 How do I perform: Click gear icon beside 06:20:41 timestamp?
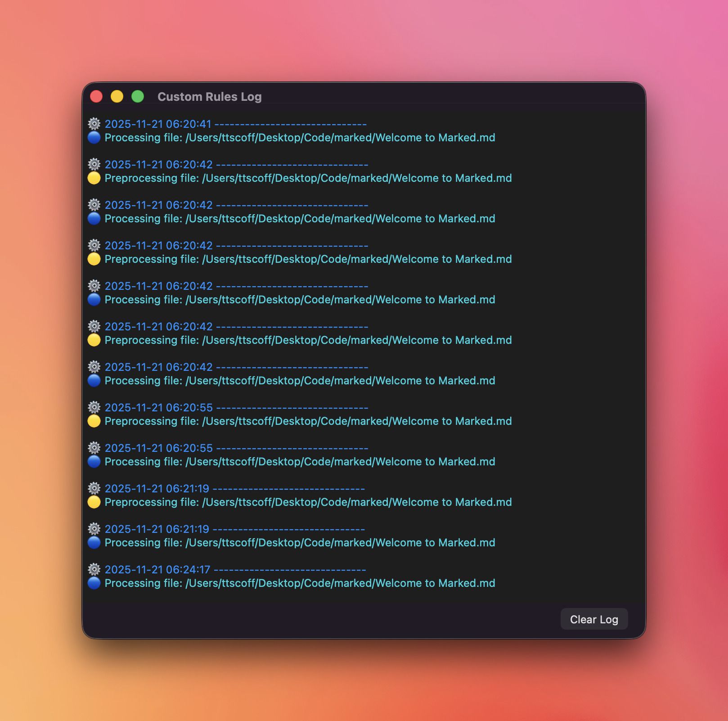94,124
